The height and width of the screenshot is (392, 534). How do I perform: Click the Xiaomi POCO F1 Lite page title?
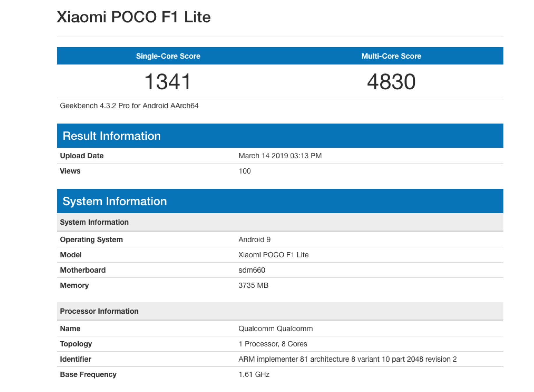point(133,17)
